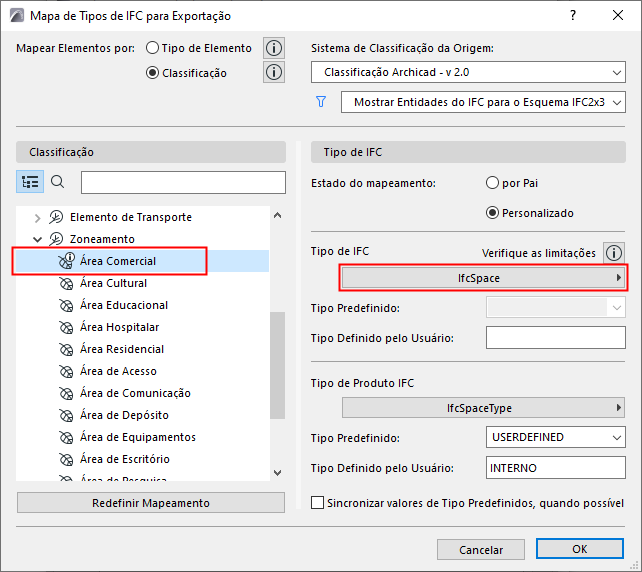642x572 pixels.
Task: Click the Cancelar button
Action: (x=481, y=550)
